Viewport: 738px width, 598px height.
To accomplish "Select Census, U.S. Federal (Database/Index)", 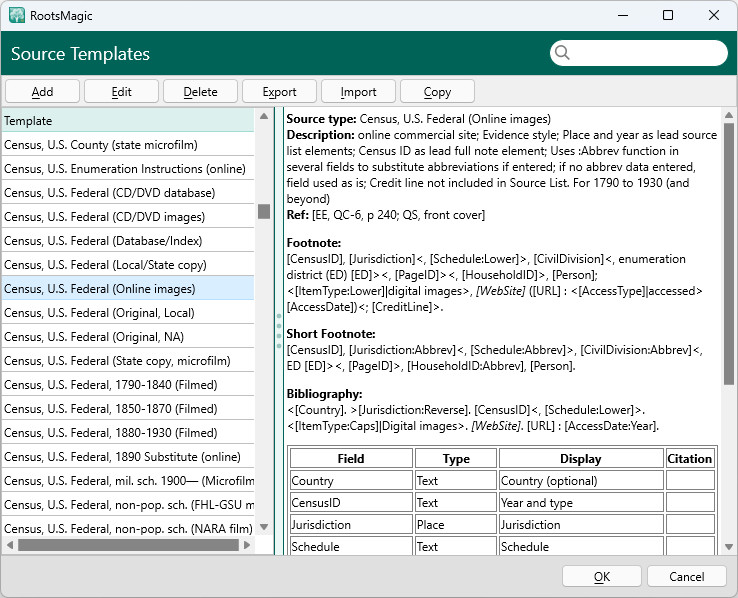I will [128, 240].
